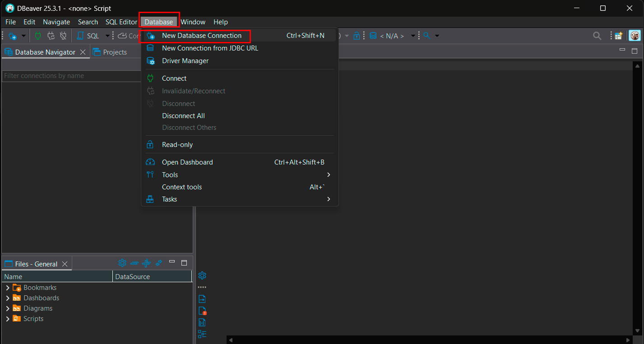Expand the Scripts folder in Files

tap(8, 319)
